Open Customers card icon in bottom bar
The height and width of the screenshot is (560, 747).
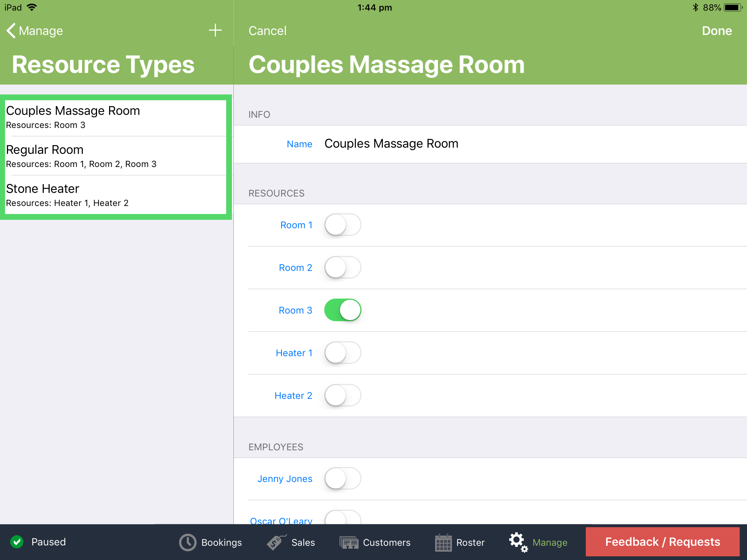[349, 542]
